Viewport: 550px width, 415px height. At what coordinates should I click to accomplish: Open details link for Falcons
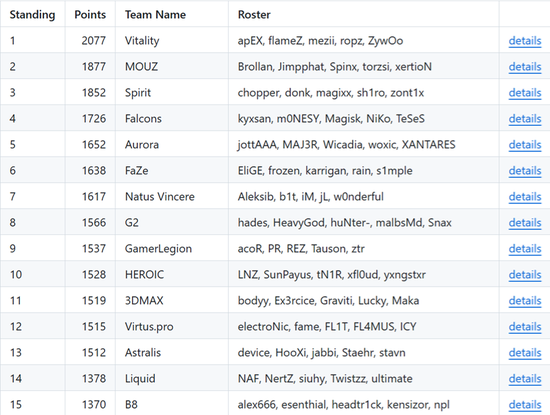coord(525,119)
